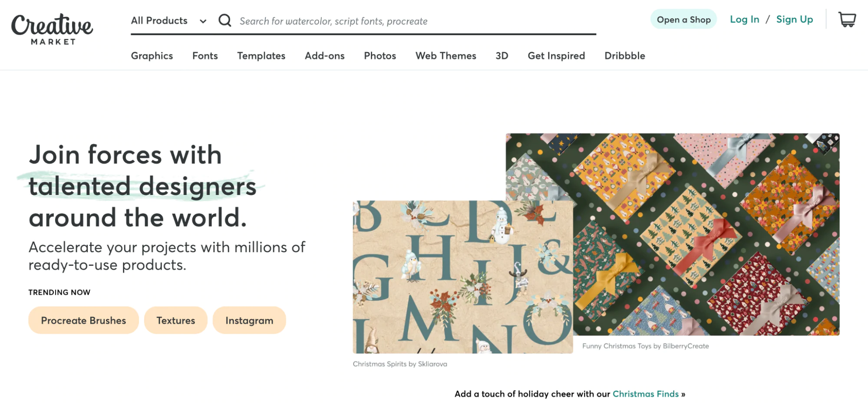868x406 pixels.
Task: Select Add-ons in the navigation
Action: (324, 56)
